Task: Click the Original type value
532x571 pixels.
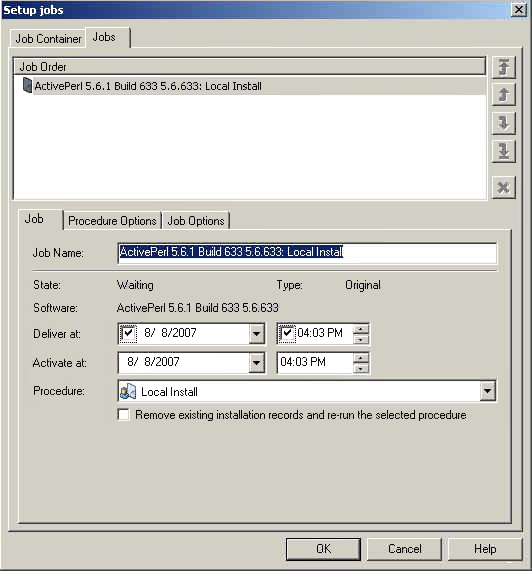Action: 363,285
